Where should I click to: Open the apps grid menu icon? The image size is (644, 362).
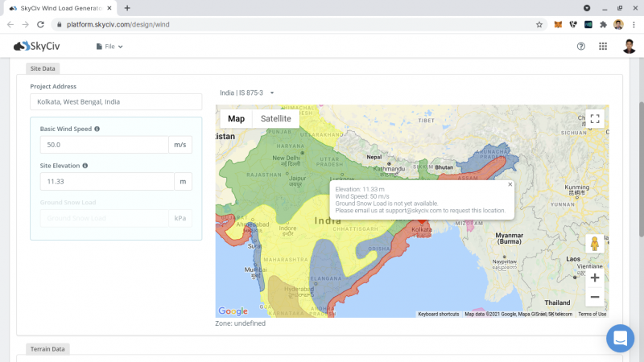[603, 47]
